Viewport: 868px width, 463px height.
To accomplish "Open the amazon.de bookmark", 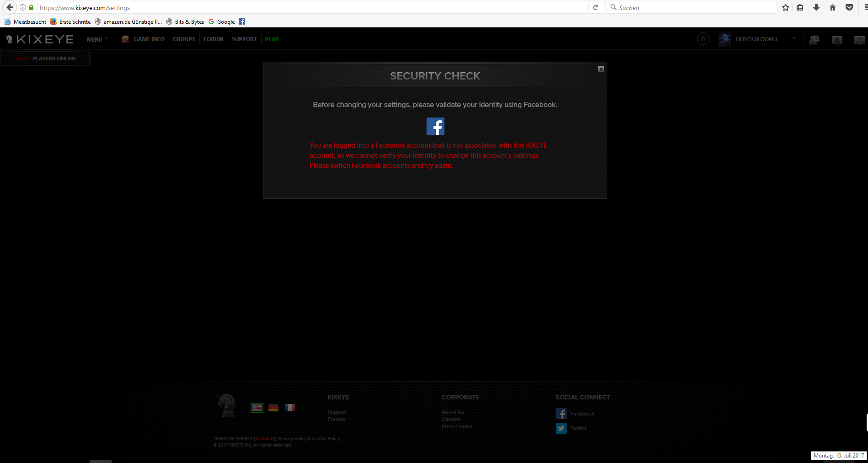I will click(129, 21).
